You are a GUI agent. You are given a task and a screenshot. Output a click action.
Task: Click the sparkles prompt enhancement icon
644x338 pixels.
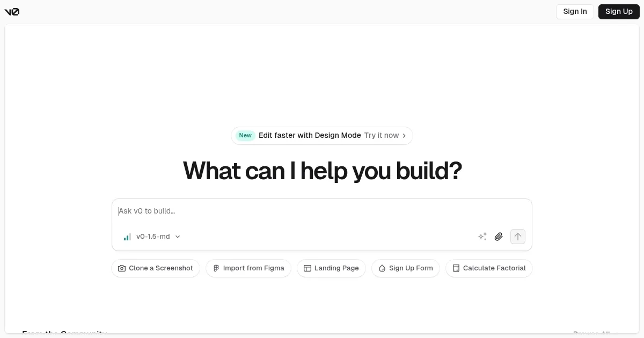[x=482, y=237]
